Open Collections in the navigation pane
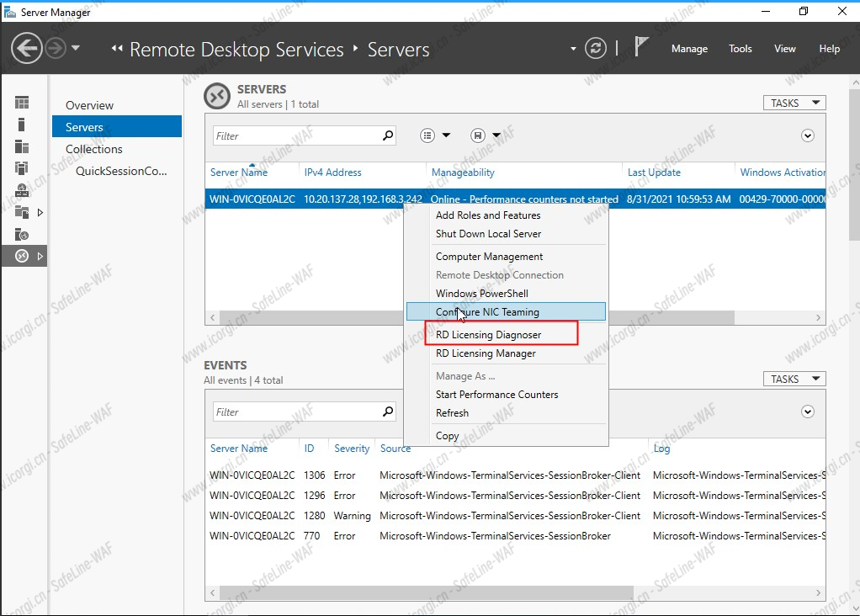This screenshot has width=860, height=616. pyautogui.click(x=93, y=149)
